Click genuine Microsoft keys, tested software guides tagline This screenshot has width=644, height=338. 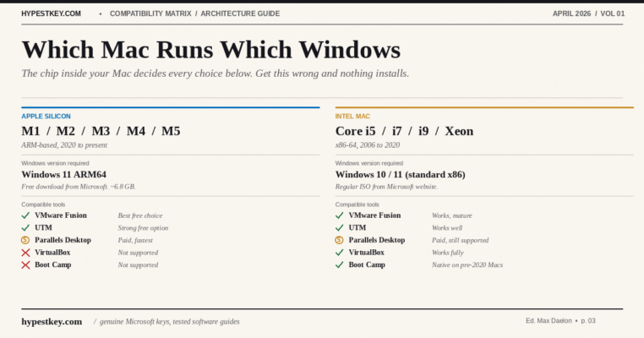(169, 322)
